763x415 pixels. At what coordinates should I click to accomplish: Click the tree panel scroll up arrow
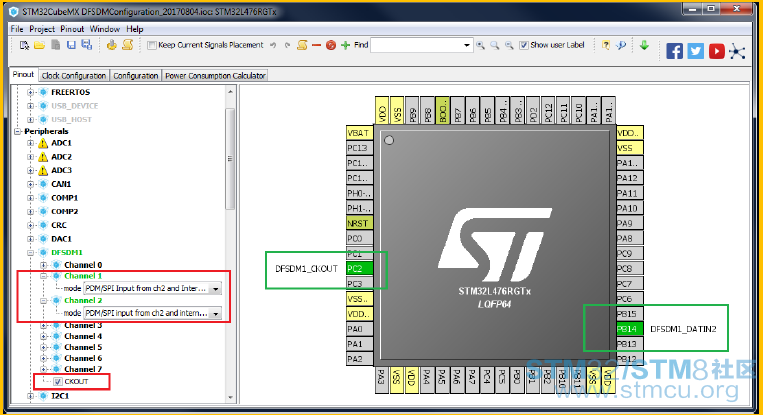[x=231, y=92]
